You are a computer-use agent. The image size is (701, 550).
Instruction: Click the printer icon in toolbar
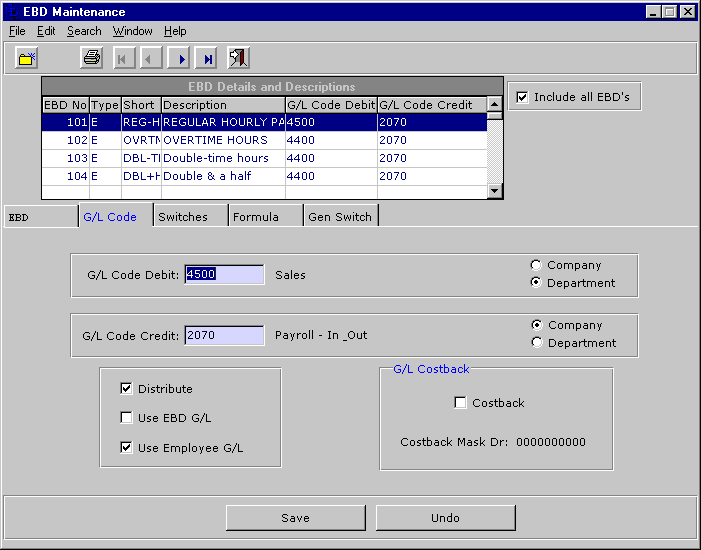92,58
